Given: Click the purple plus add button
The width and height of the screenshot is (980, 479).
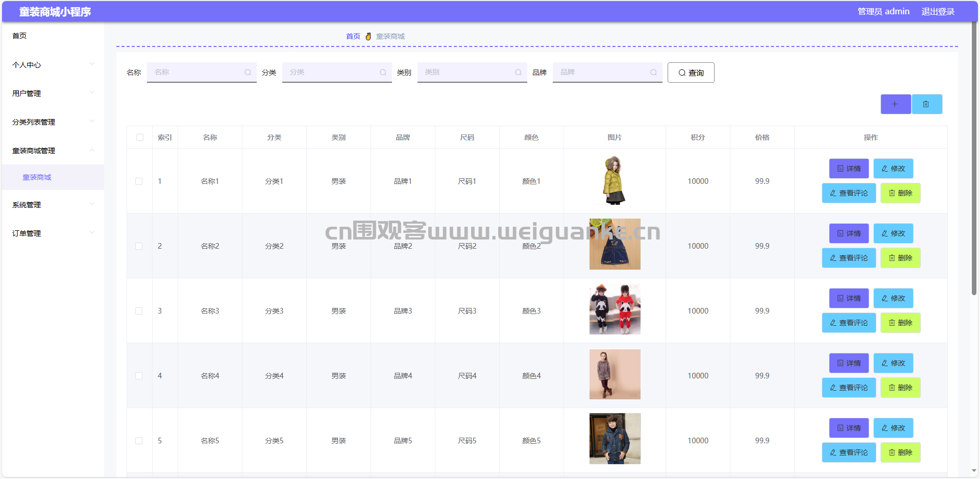Looking at the screenshot, I should (x=895, y=104).
